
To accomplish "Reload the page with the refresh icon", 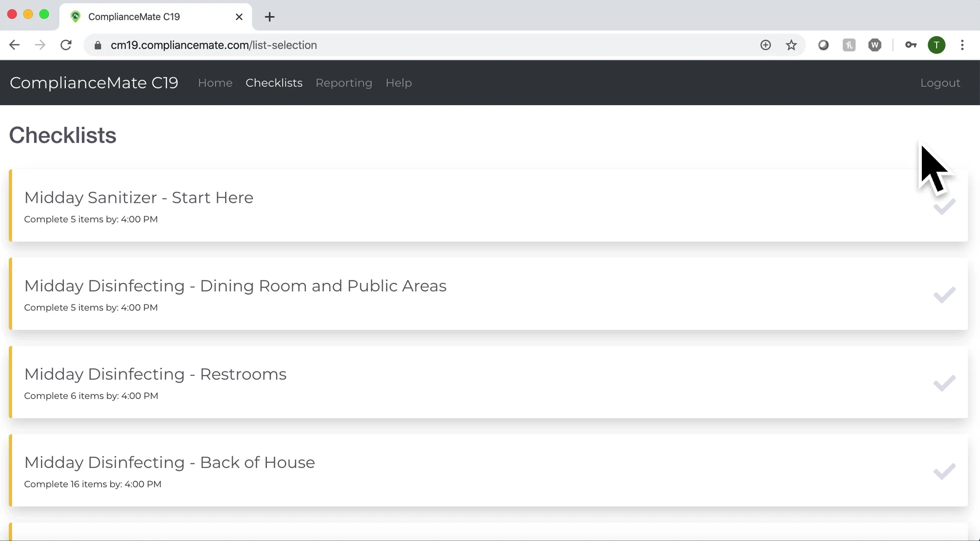I will pyautogui.click(x=66, y=45).
